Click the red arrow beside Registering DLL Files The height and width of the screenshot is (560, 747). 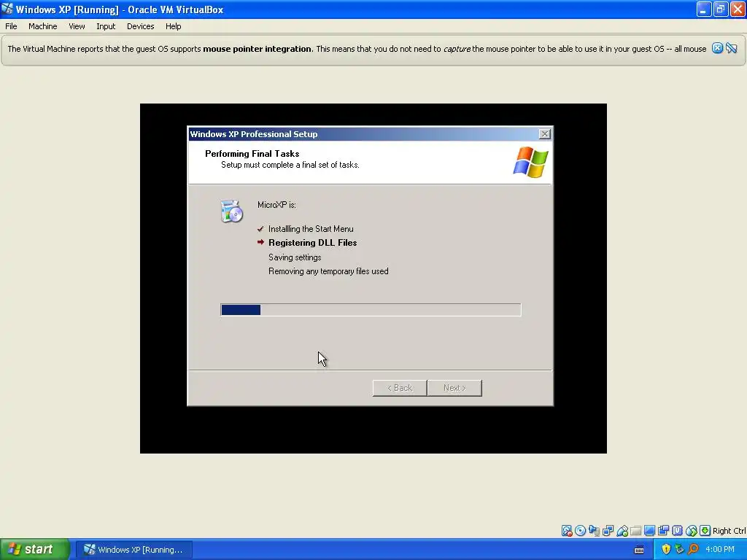(260, 242)
